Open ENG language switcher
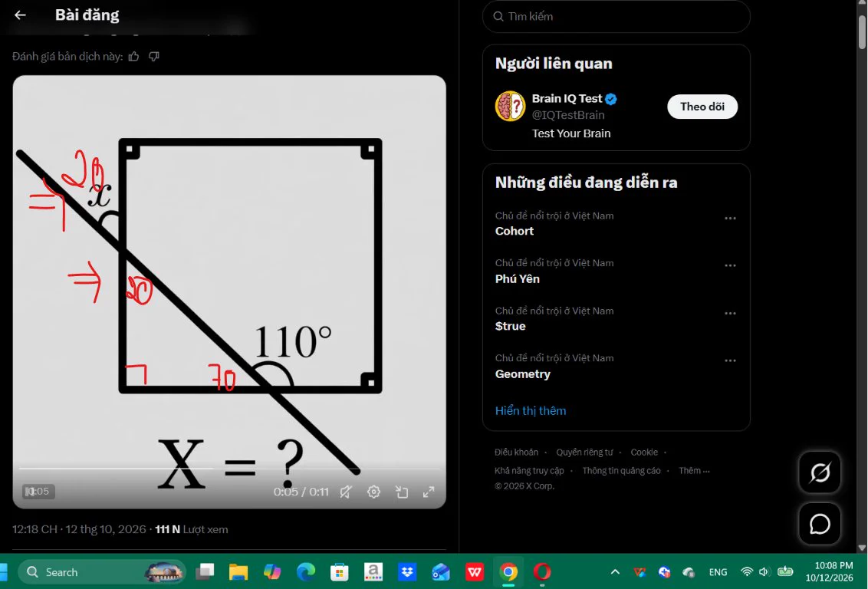Screen dimensions: 868x589 [718, 572]
